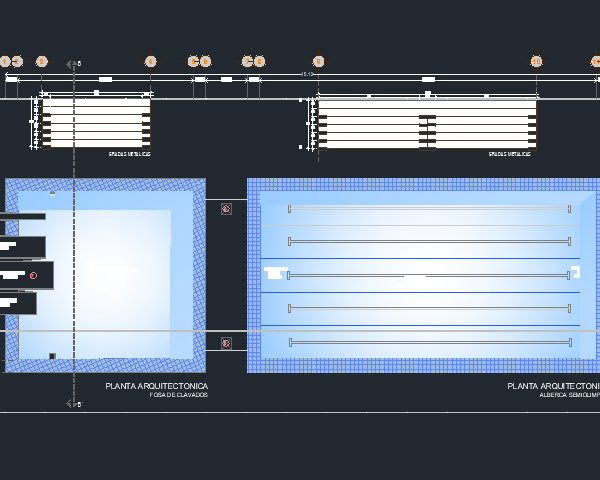Screen dimensions: 600x480
Task: Click the FOSA DE CLAVADOS subtitle
Action: pyautogui.click(x=179, y=395)
